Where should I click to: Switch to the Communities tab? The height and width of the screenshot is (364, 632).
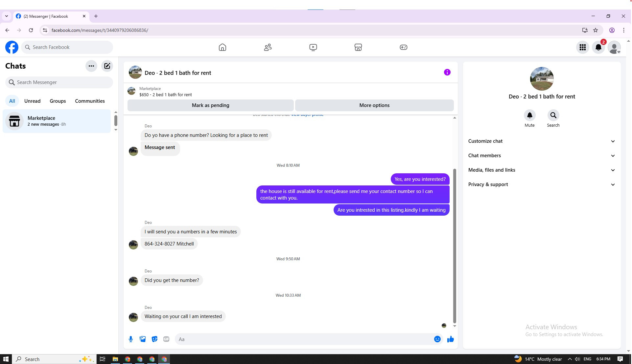click(90, 101)
